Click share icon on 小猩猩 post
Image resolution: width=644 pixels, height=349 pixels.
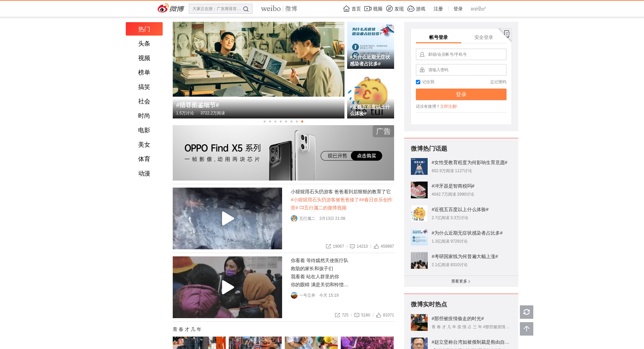[x=328, y=246]
